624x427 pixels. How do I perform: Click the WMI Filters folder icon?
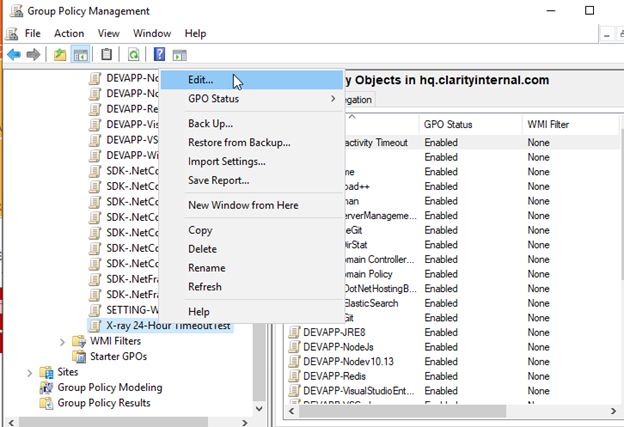(79, 341)
